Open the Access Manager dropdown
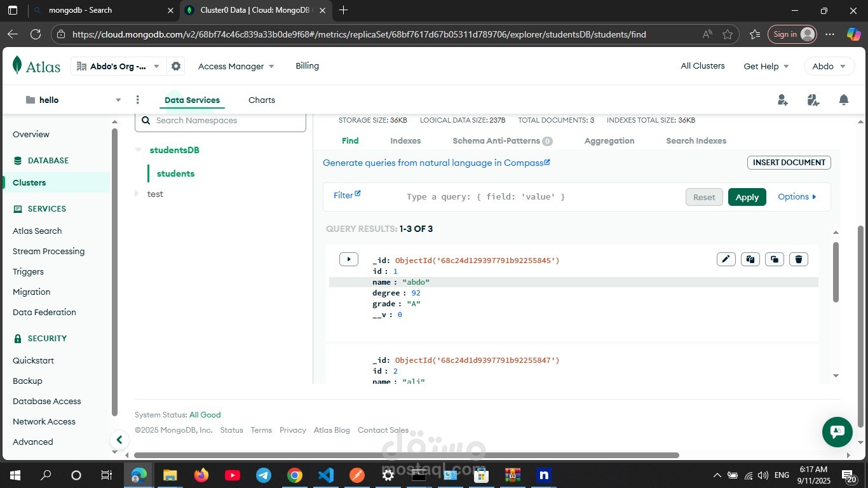The width and height of the screenshot is (868, 488). 236,66
